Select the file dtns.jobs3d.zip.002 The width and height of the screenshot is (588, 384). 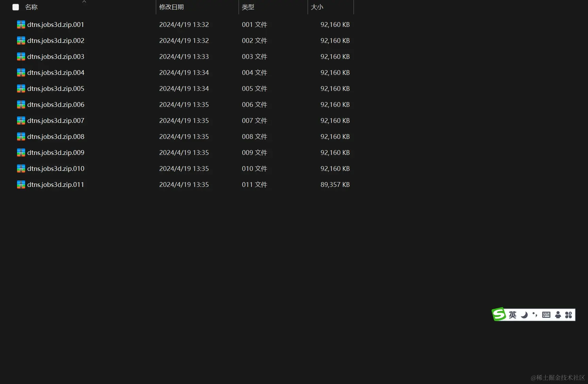click(x=56, y=41)
